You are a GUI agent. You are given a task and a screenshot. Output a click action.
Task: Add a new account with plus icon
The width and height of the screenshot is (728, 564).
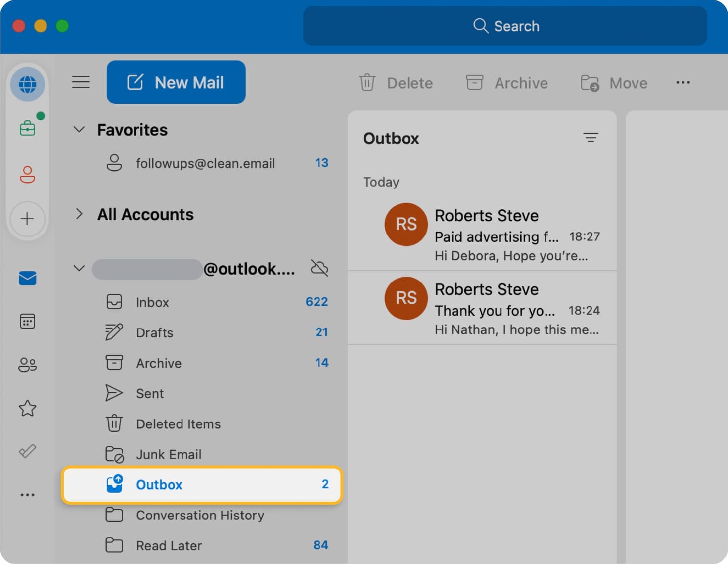point(28,219)
